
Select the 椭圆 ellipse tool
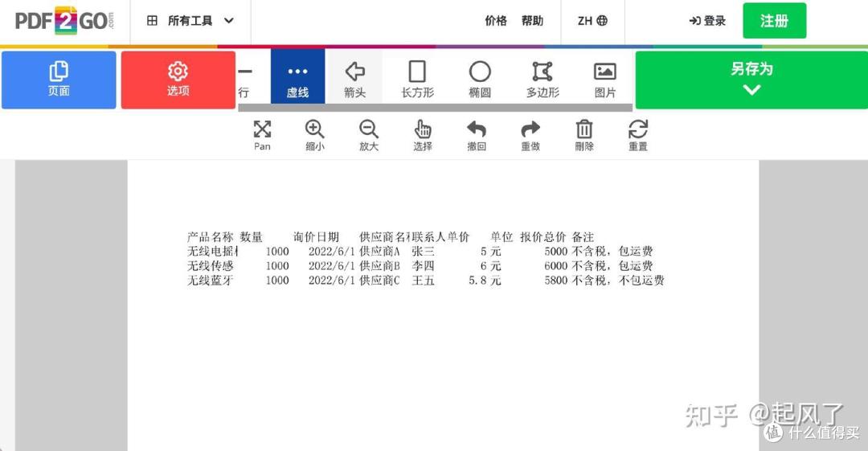click(x=480, y=80)
